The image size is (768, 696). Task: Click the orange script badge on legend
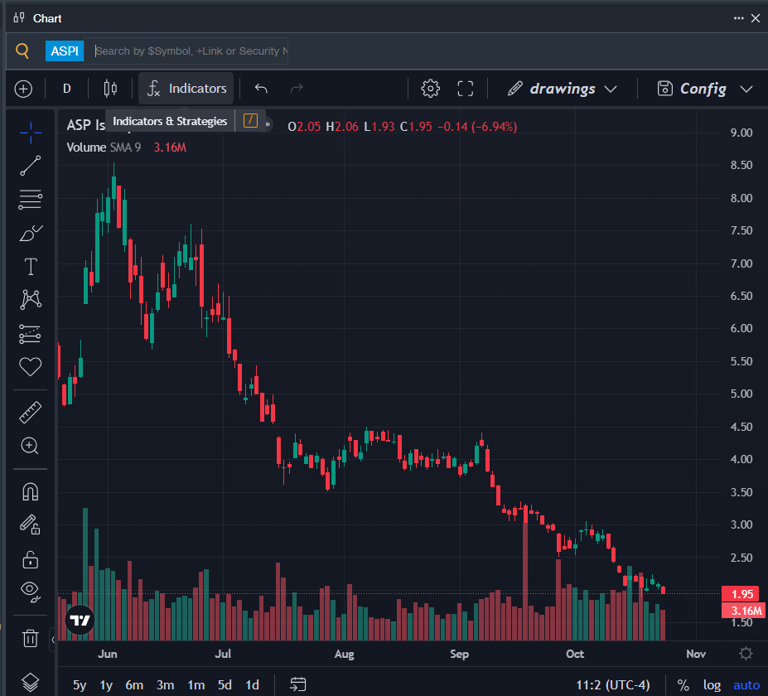click(x=250, y=120)
